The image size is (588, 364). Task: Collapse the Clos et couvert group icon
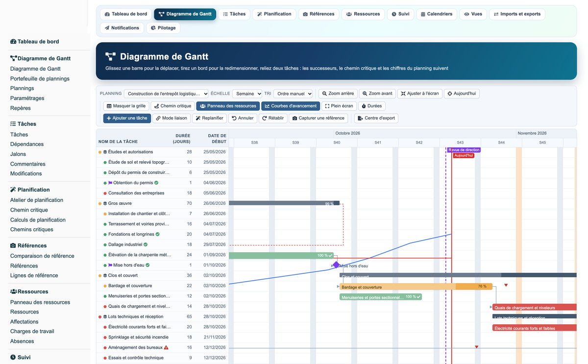(105, 275)
